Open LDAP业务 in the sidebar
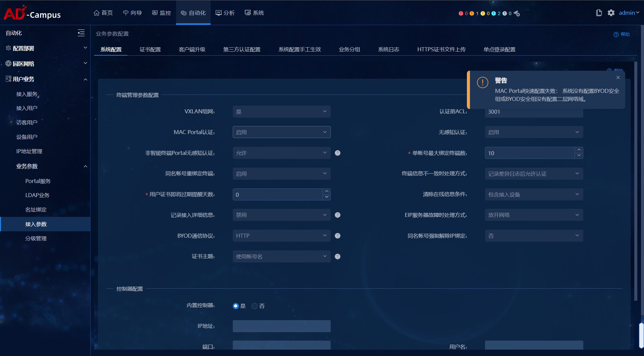The image size is (644, 356). [x=37, y=195]
